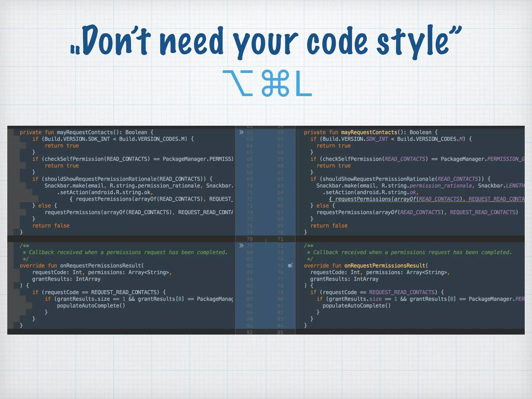
Task: Click left line number 78
Action: tap(250, 239)
